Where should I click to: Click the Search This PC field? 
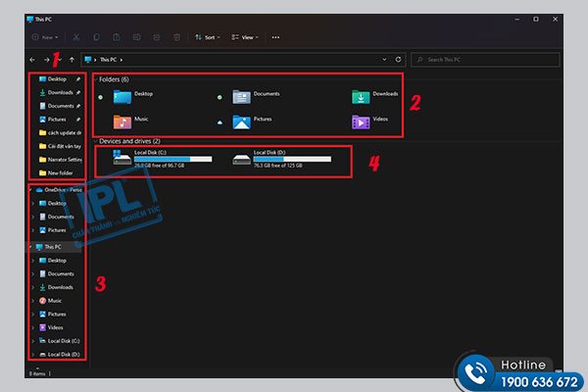tap(485, 60)
